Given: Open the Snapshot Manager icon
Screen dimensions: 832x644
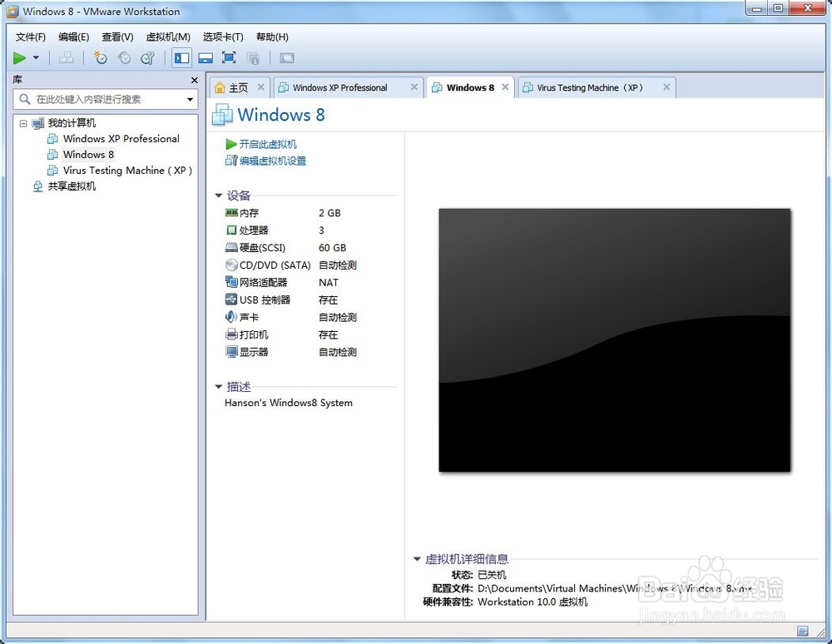Looking at the screenshot, I should click(x=147, y=57).
